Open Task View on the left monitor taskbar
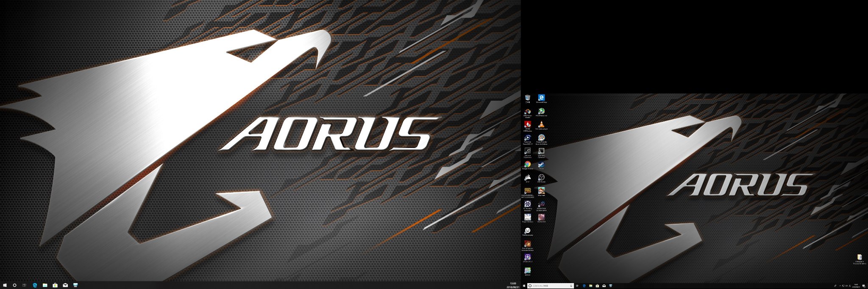 coord(25,285)
